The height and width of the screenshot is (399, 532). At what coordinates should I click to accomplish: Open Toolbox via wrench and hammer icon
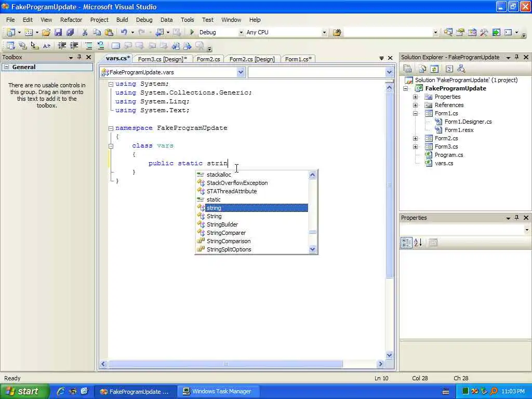(x=484, y=32)
